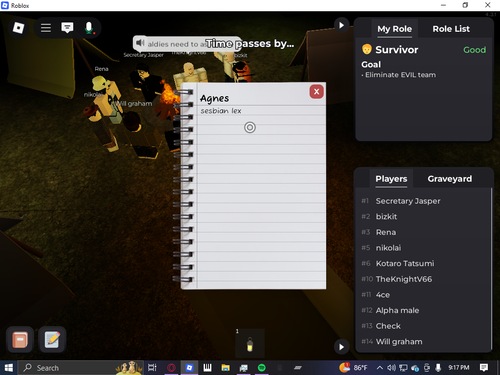Open the hamburger menu in top bar

[46, 28]
